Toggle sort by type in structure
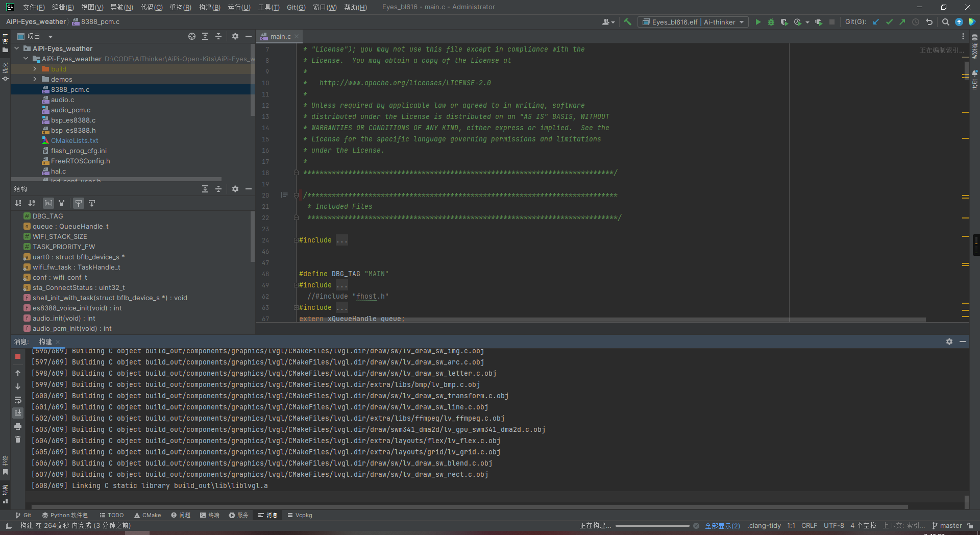This screenshot has height=535, width=980. coord(18,203)
